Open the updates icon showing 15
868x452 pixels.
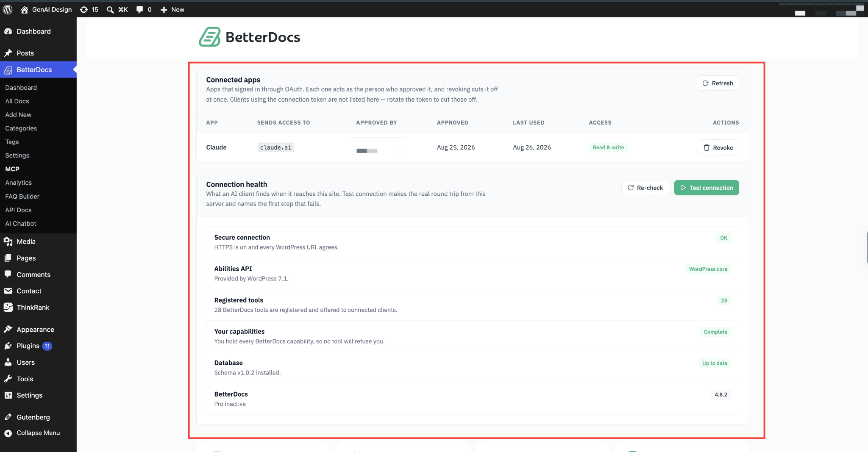84,9
